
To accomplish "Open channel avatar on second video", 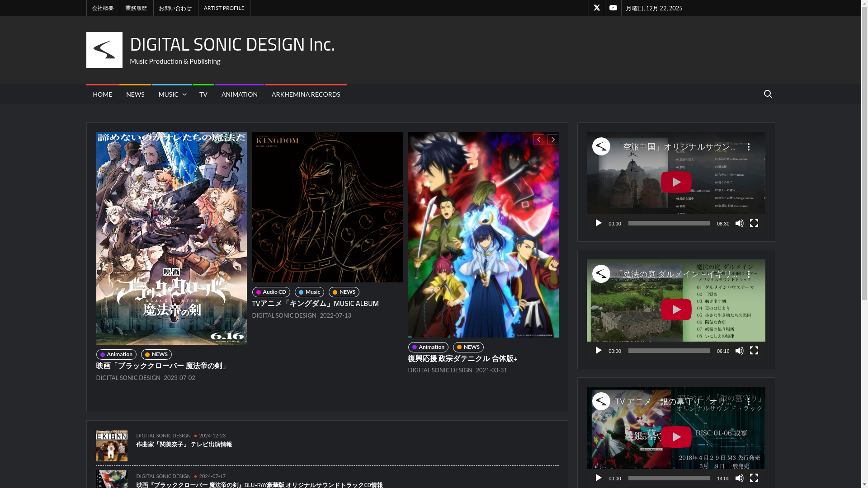I will coord(601,274).
